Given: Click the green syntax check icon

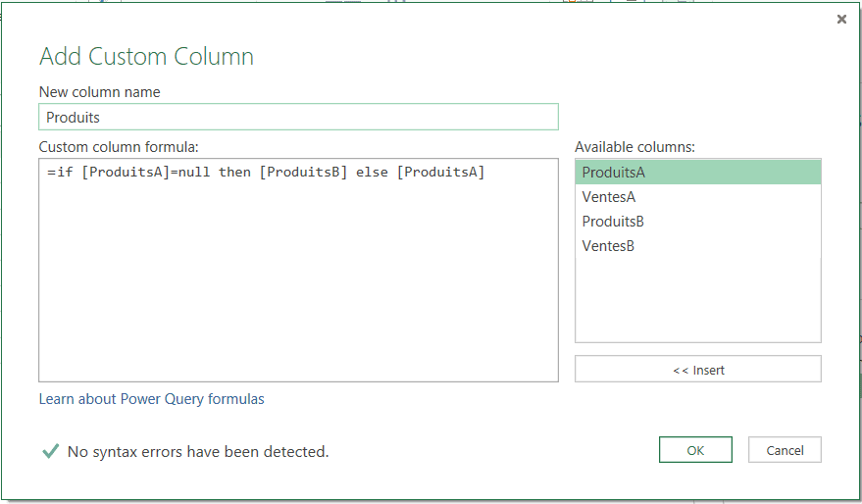Looking at the screenshot, I should pos(50,451).
